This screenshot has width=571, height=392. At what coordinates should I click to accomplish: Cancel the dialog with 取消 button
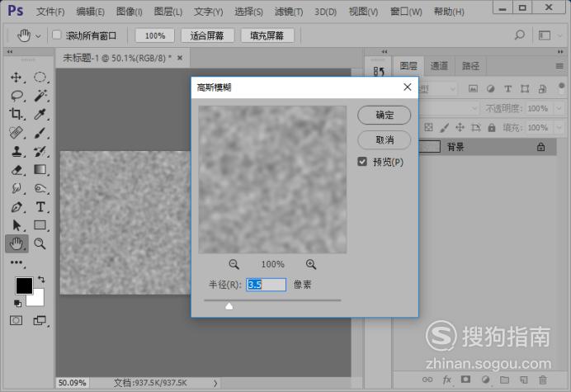click(385, 140)
